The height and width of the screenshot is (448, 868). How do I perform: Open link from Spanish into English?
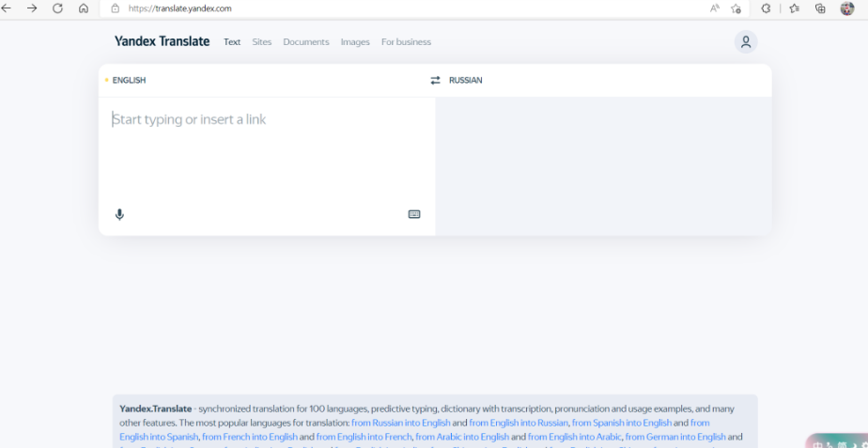[x=622, y=423]
